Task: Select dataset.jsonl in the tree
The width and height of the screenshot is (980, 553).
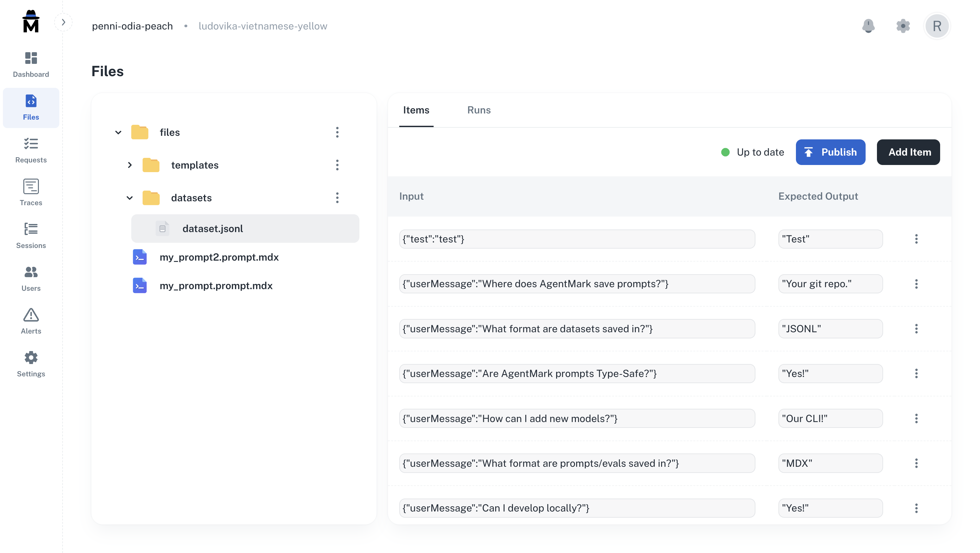Action: point(245,228)
